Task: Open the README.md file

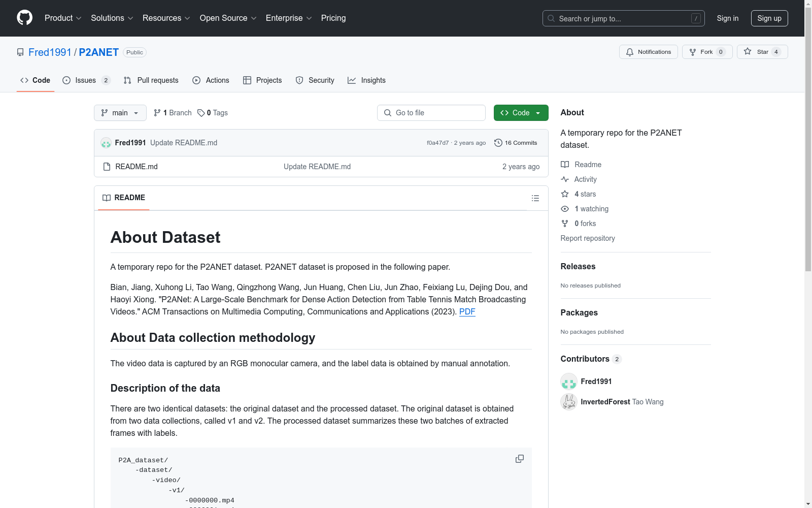Action: pos(137,167)
